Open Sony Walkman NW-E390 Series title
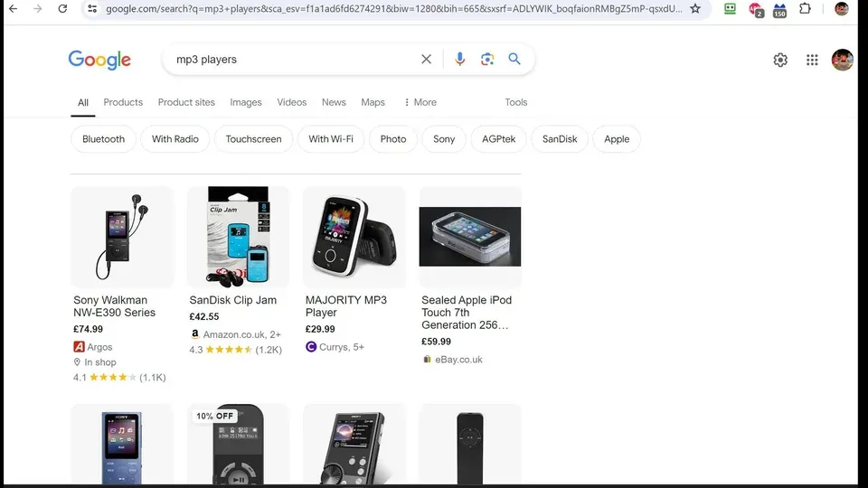 tap(115, 306)
